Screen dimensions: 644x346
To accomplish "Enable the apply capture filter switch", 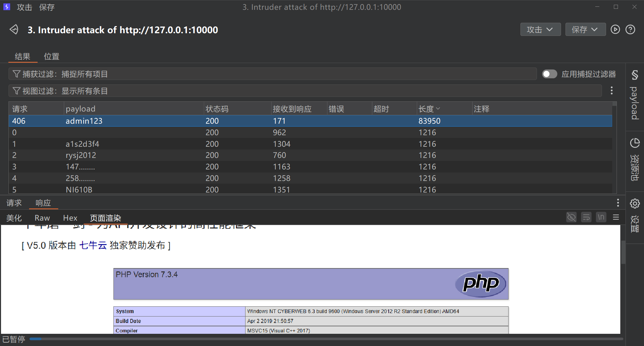I will [x=549, y=74].
